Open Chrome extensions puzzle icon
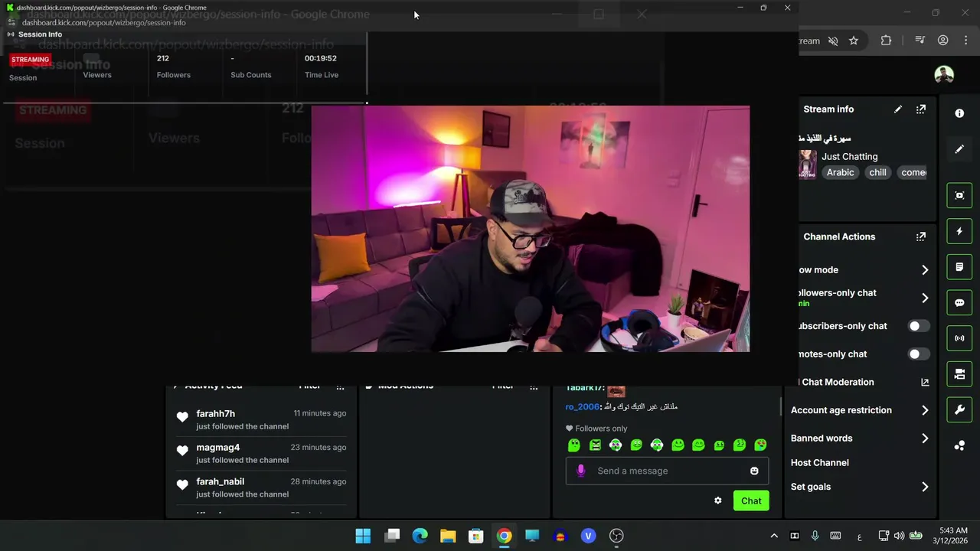 coord(886,41)
